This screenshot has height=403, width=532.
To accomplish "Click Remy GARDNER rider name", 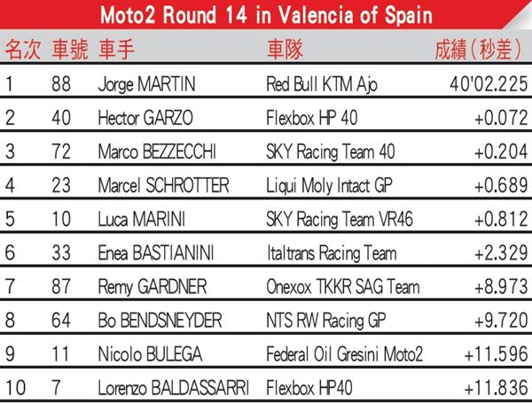I will click(153, 287).
